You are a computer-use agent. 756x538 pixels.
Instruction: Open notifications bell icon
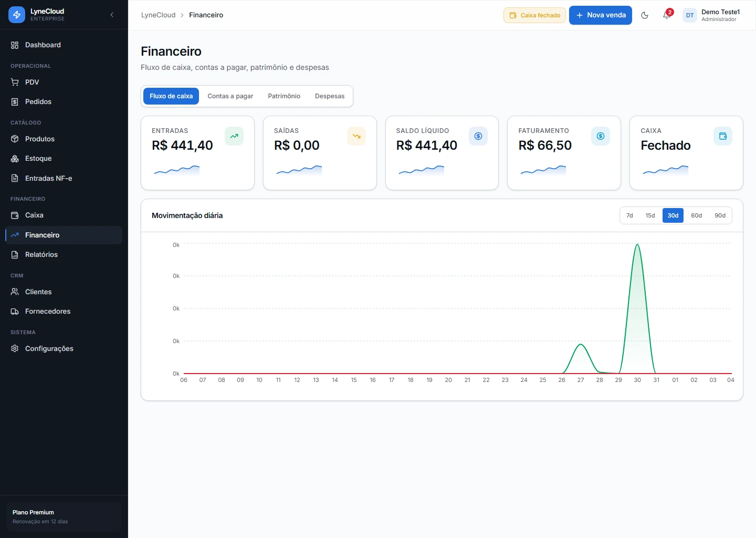tap(667, 15)
